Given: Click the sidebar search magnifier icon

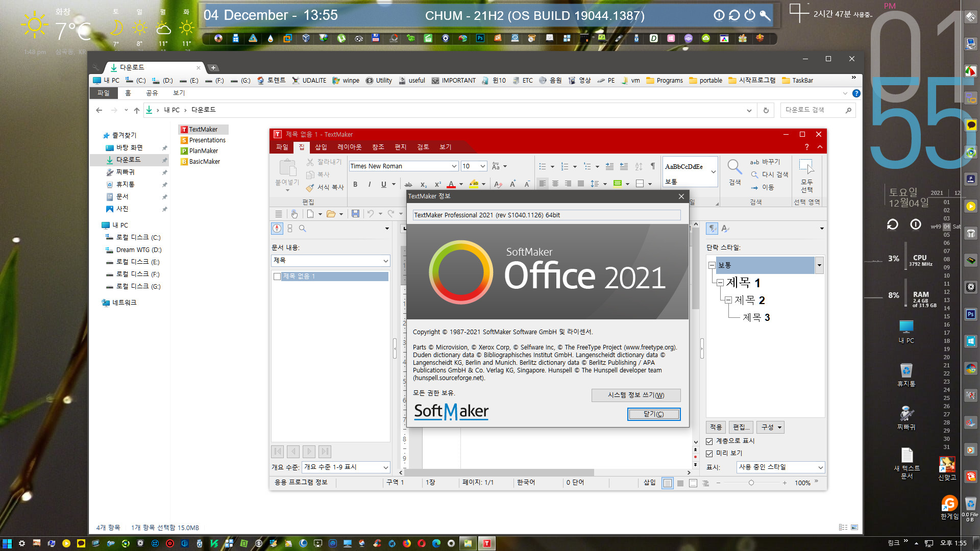Looking at the screenshot, I should 303,229.
